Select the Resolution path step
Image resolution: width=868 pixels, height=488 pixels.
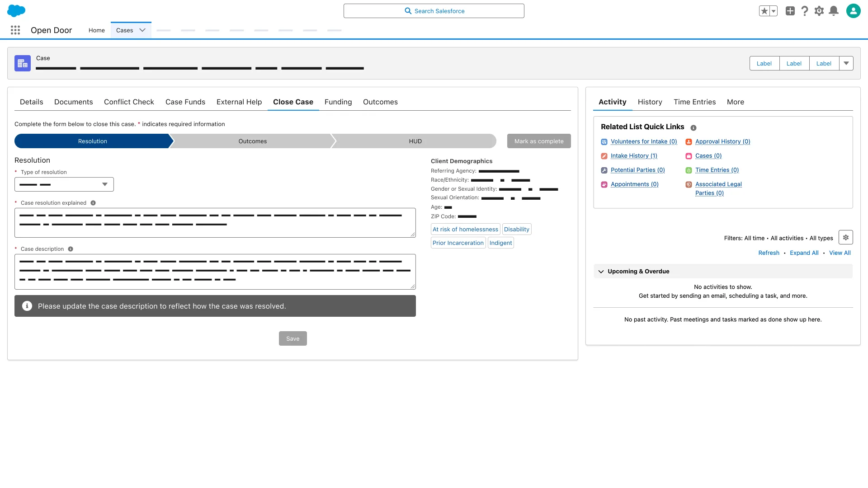(93, 141)
